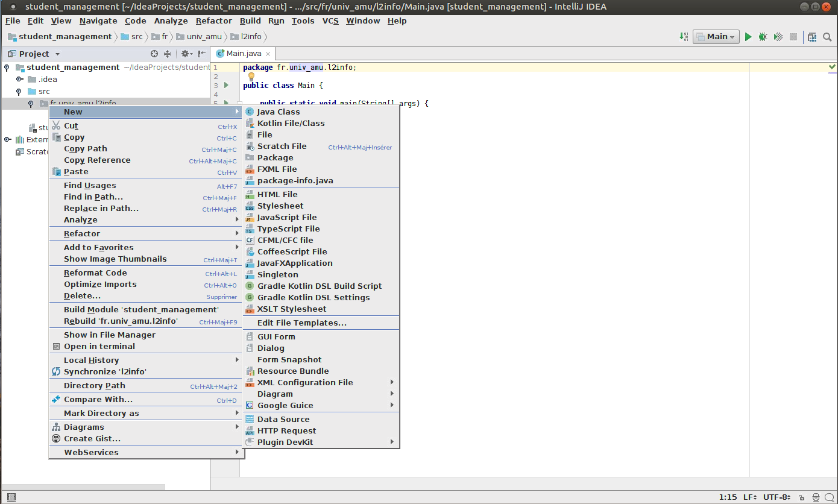Run Main with coverage icon
Image resolution: width=838 pixels, height=504 pixels.
[x=778, y=37]
